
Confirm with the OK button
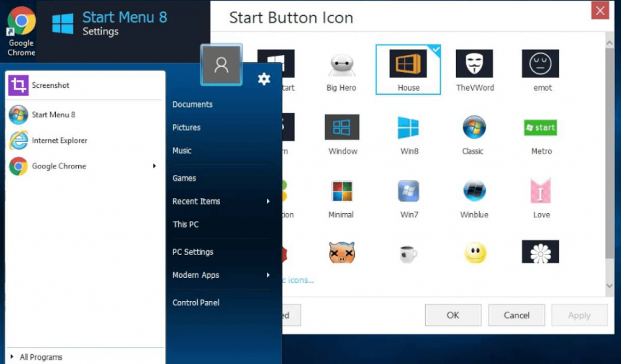pos(453,316)
